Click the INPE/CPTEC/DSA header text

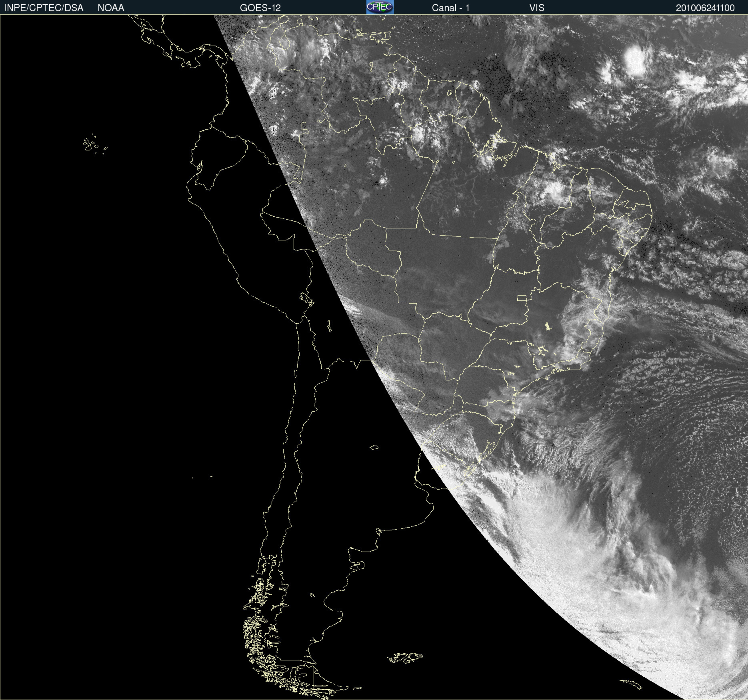click(x=44, y=8)
